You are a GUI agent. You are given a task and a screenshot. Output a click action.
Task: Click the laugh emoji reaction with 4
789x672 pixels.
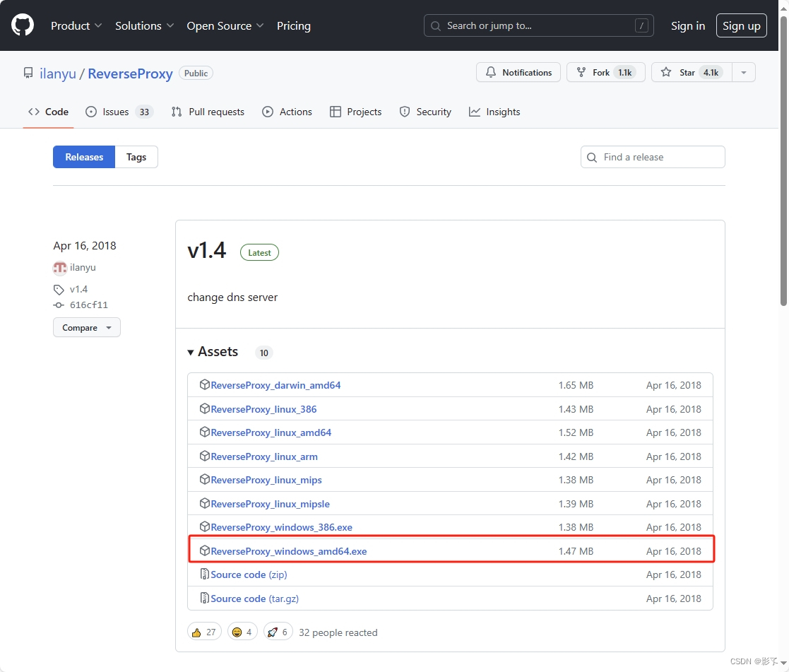(242, 632)
